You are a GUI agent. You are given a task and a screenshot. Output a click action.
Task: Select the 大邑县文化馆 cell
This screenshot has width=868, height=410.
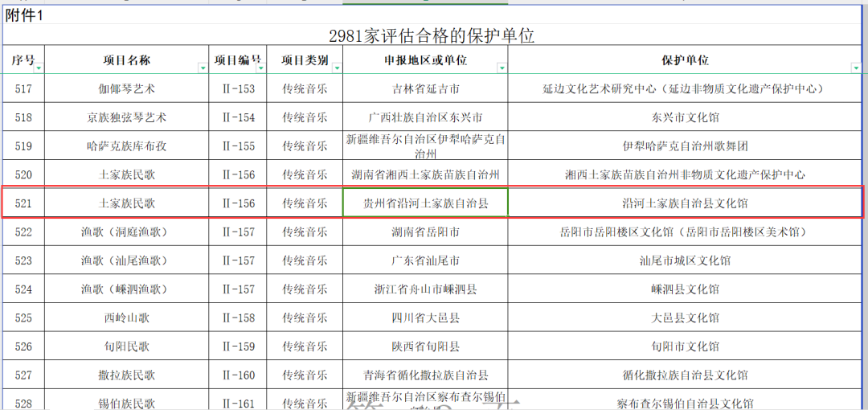click(685, 318)
